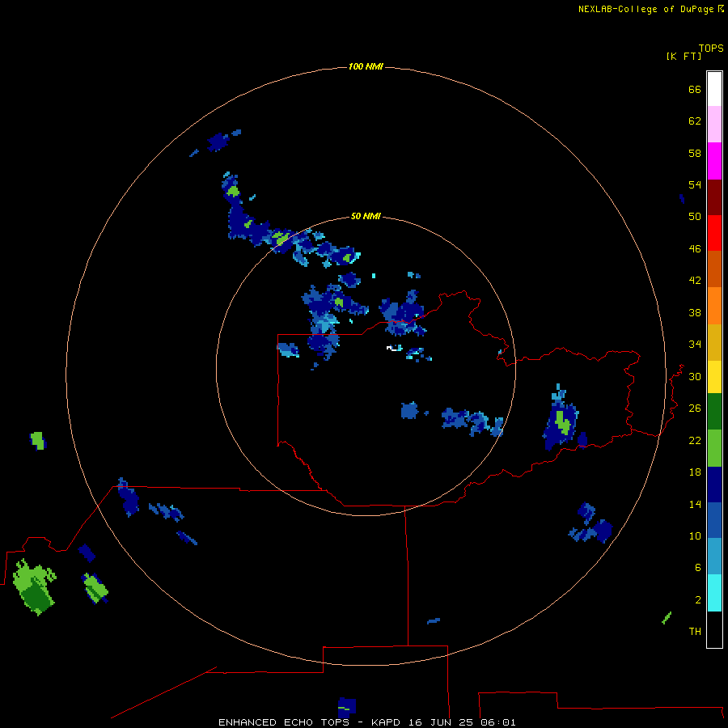Select the 58 scale value
The image size is (728, 728).
click(x=695, y=153)
